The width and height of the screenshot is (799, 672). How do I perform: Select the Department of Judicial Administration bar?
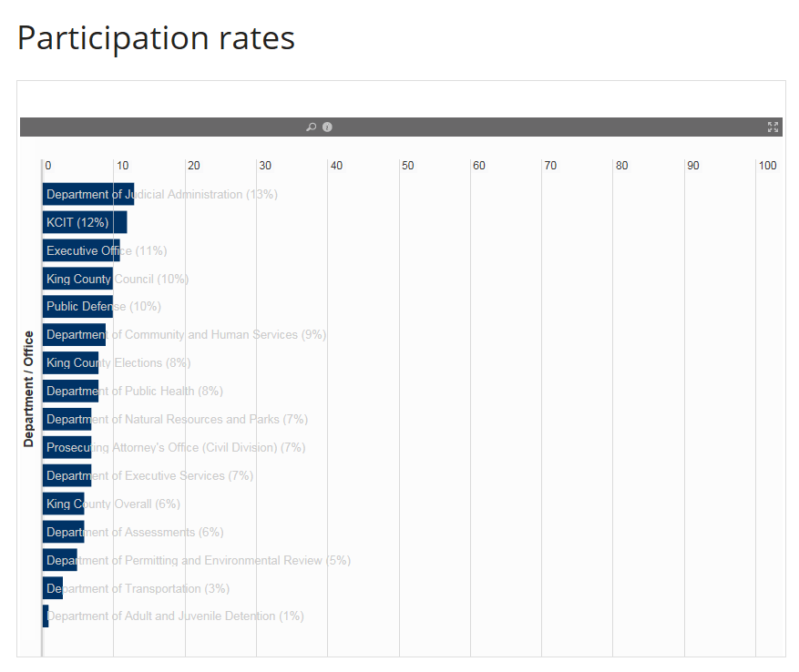tap(88, 194)
